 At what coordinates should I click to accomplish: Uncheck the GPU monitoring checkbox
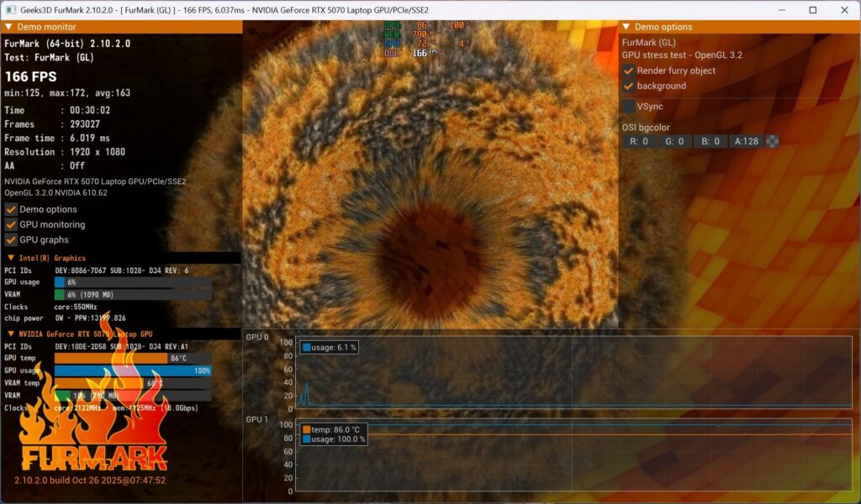pos(11,225)
